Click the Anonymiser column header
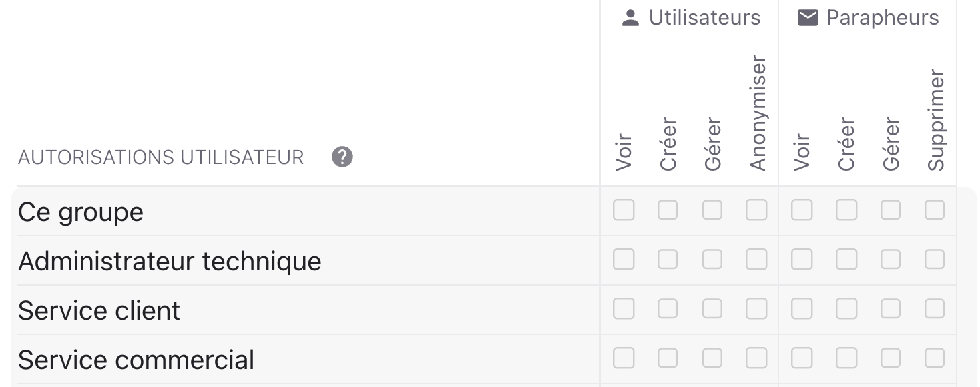Viewport: 980px width, 387px height. point(758,113)
